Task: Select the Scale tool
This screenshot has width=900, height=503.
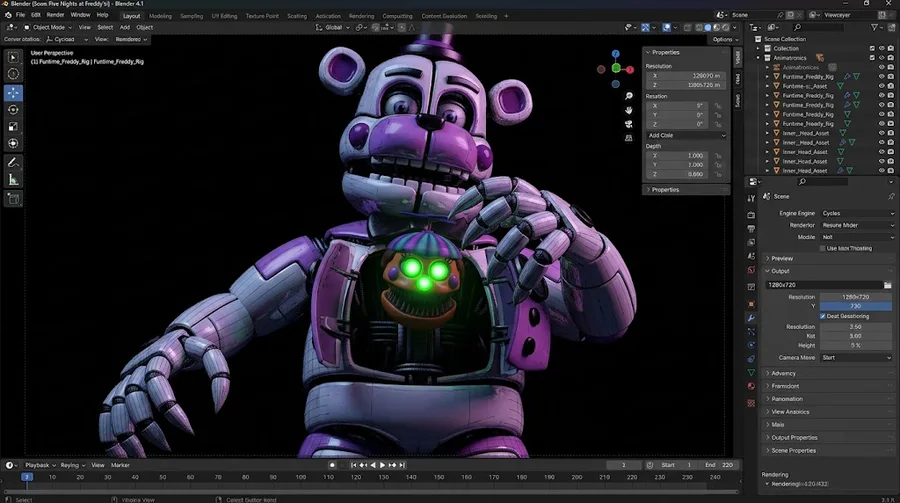Action: [13, 127]
